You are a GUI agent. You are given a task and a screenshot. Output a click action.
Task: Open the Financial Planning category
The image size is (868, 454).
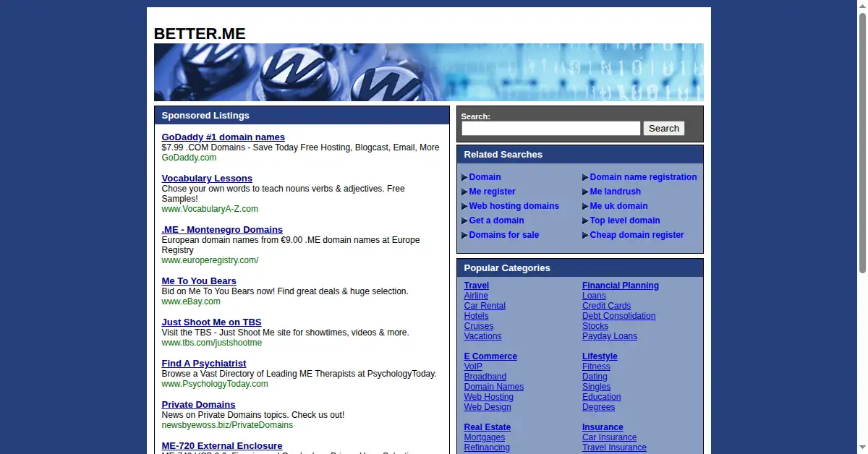(621, 286)
